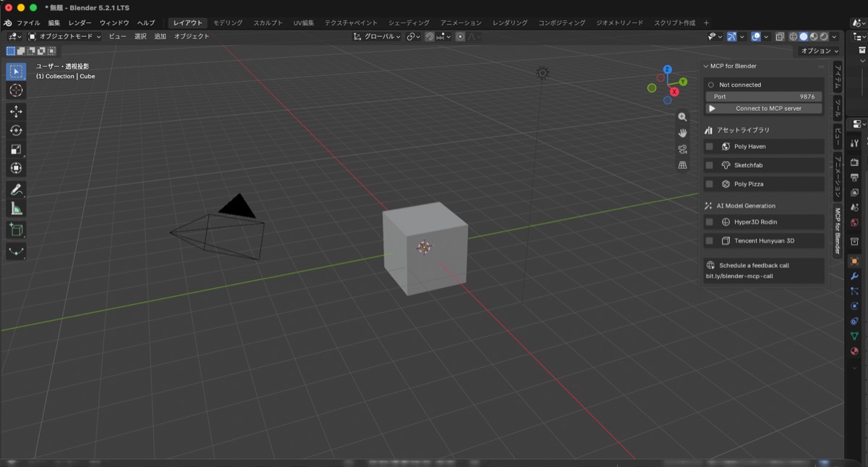The image size is (868, 467).
Task: Click the red X axis gizmo ball
Action: 674,92
